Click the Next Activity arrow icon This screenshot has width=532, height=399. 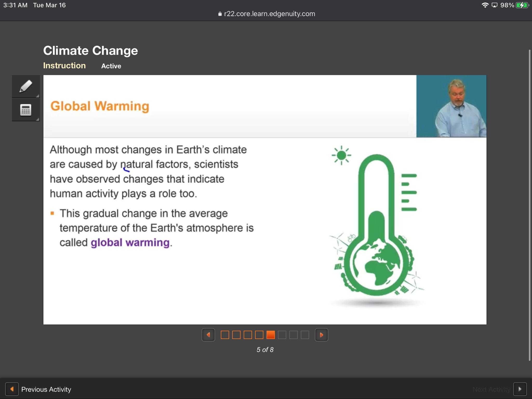520,389
